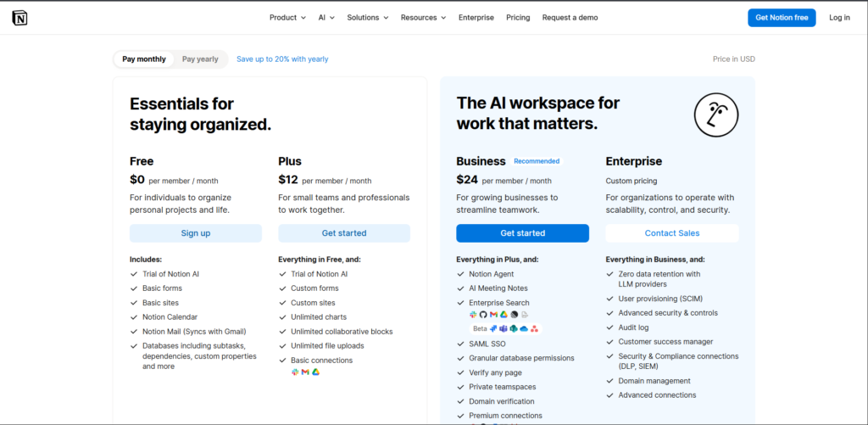Click the 'Audit log' feature row

(x=633, y=327)
